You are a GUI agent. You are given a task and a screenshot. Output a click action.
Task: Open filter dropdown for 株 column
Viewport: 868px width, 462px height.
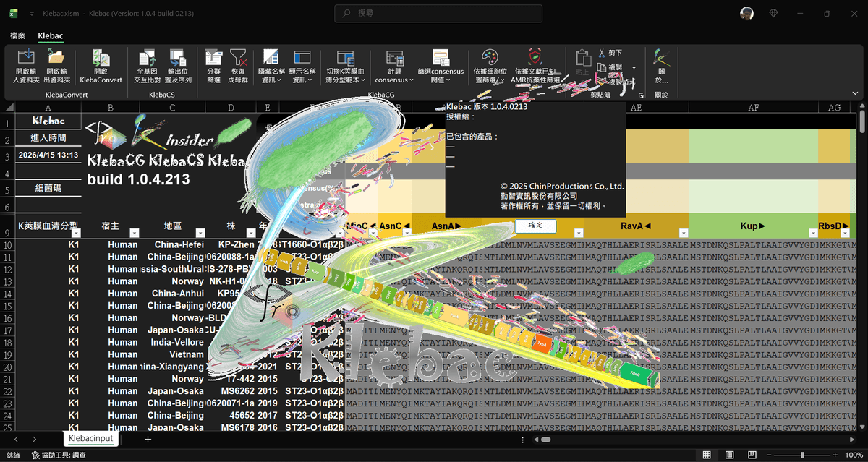[x=250, y=233]
